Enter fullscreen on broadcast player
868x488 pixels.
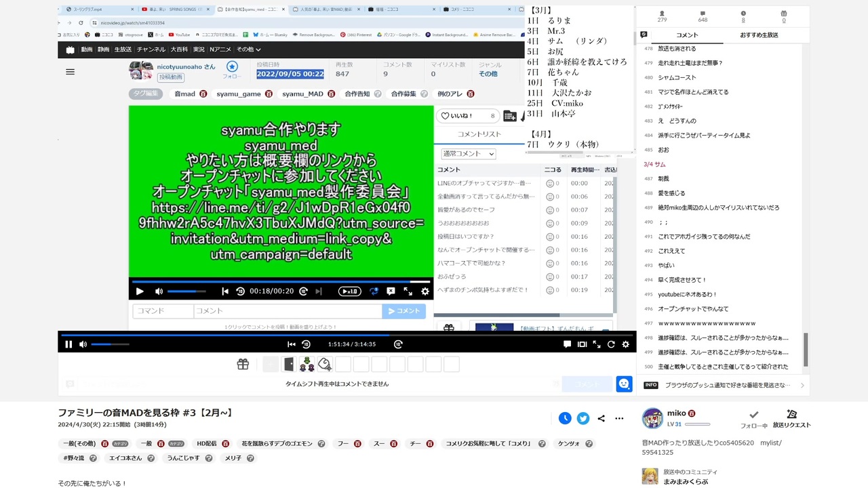[x=597, y=344]
